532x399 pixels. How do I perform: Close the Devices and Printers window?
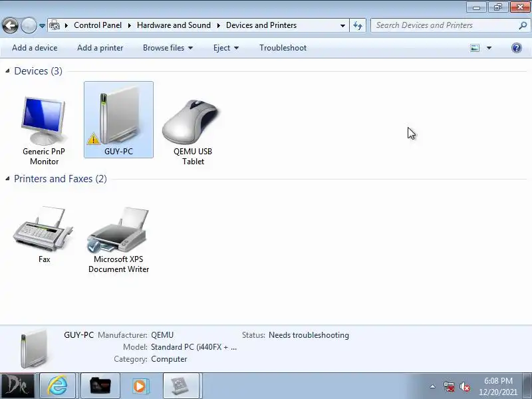520,7
